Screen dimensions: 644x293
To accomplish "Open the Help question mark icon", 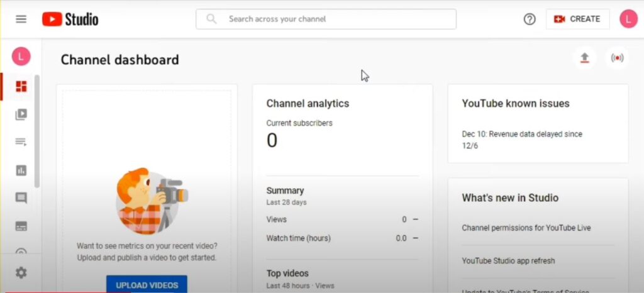I will [x=530, y=19].
